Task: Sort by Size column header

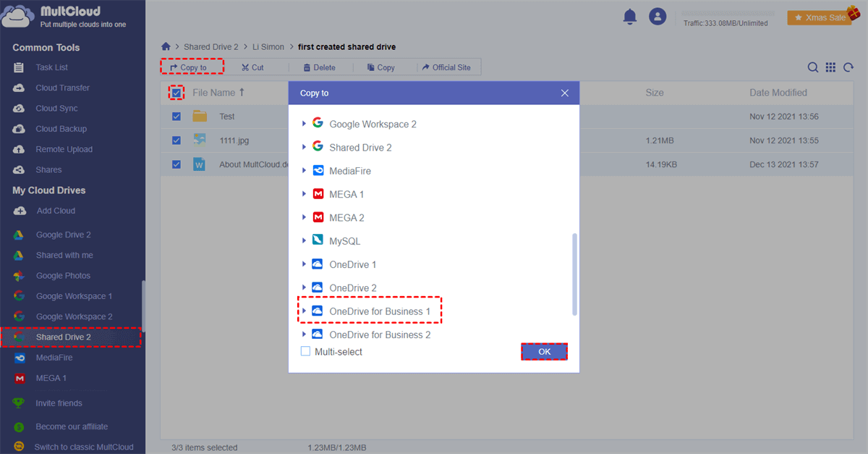Action: 655,93
